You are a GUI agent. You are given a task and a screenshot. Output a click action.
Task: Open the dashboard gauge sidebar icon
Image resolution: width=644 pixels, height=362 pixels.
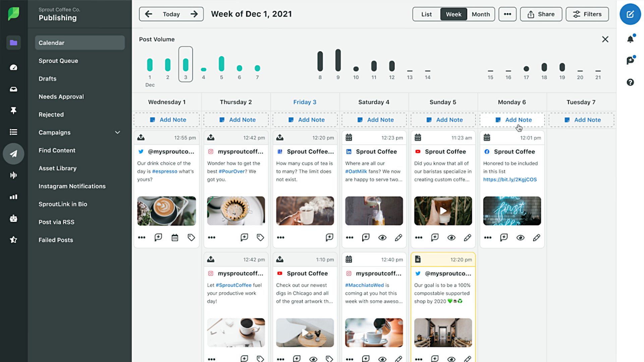tap(13, 67)
